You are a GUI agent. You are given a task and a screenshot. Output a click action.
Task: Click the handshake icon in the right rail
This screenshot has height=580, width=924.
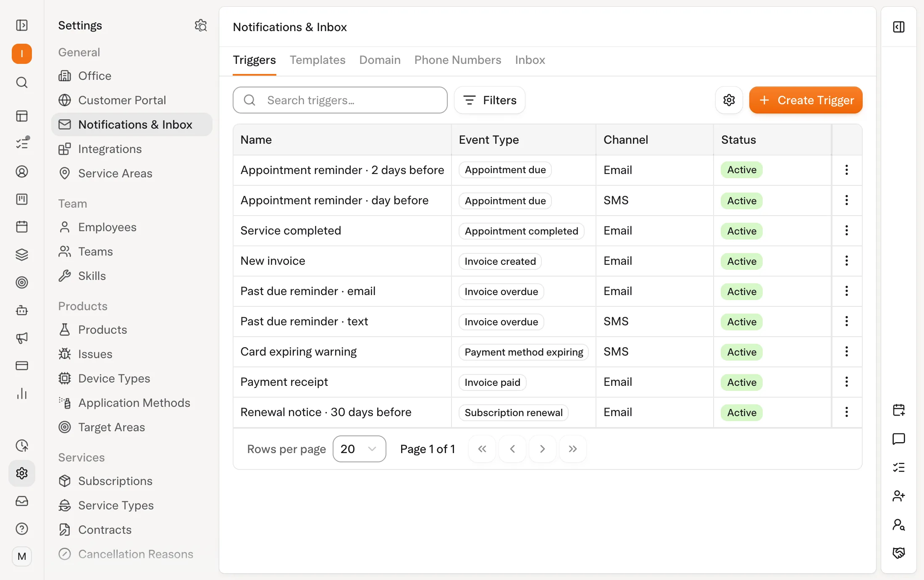point(899,553)
